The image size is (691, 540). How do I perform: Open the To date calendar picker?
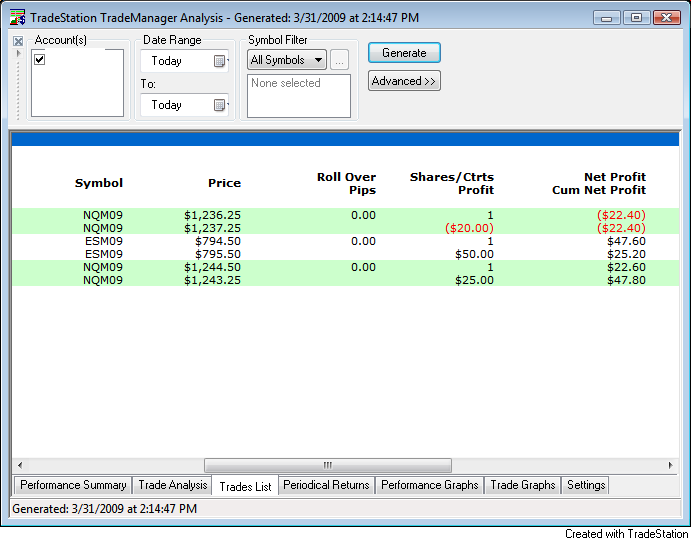coord(220,105)
